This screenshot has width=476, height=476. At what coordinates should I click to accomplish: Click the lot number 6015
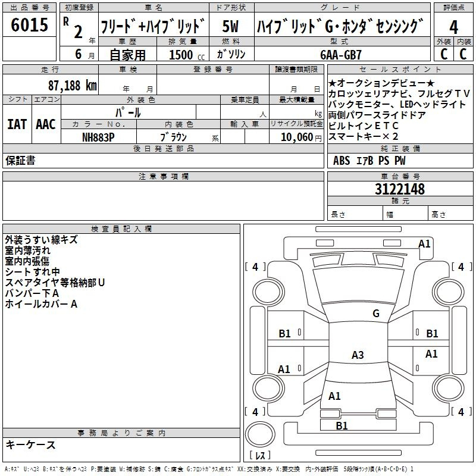click(x=29, y=24)
